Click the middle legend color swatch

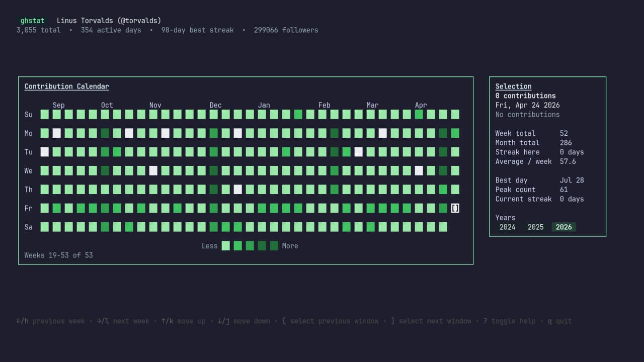[x=250, y=246]
